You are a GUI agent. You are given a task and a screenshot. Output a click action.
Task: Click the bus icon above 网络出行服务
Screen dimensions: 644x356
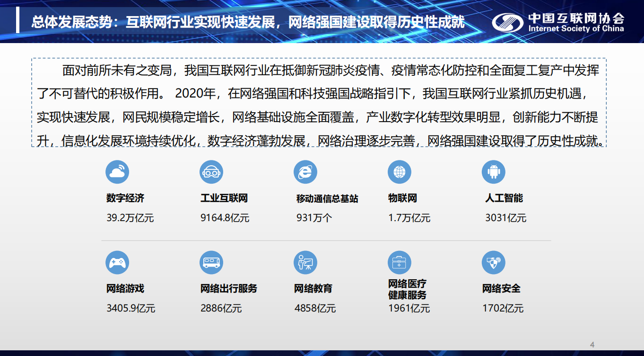[x=211, y=262]
